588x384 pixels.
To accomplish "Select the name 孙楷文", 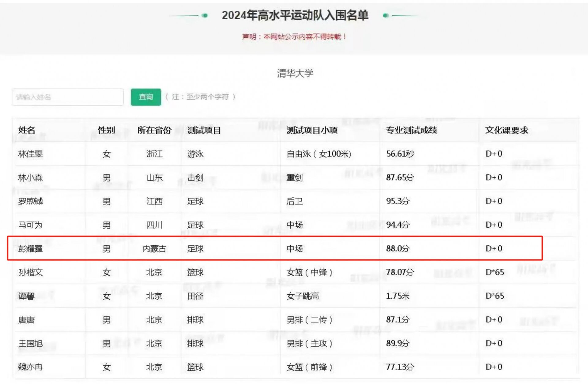I will 31,272.
